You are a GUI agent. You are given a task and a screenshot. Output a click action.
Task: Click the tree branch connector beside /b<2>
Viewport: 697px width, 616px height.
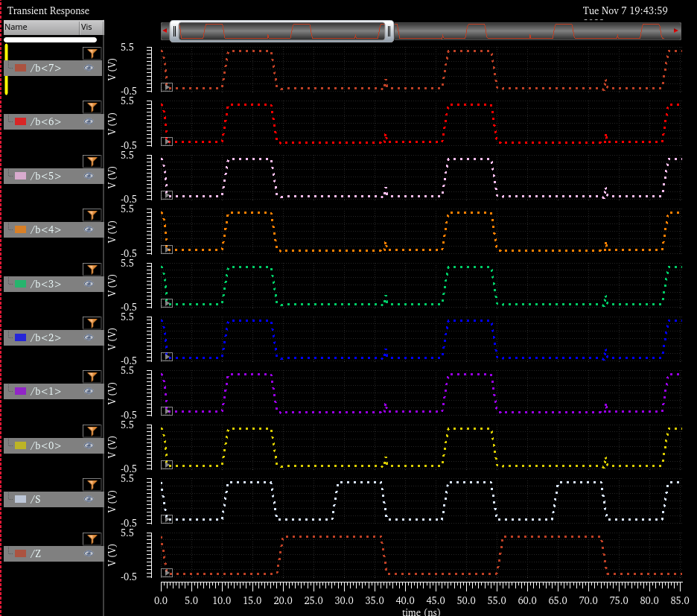pyautogui.click(x=9, y=337)
